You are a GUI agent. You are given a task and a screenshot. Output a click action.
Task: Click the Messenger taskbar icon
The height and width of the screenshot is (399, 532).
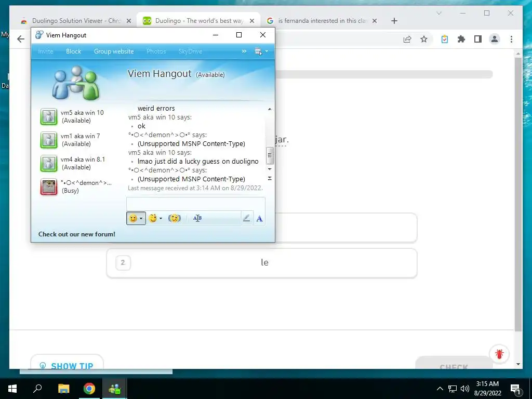(x=115, y=389)
